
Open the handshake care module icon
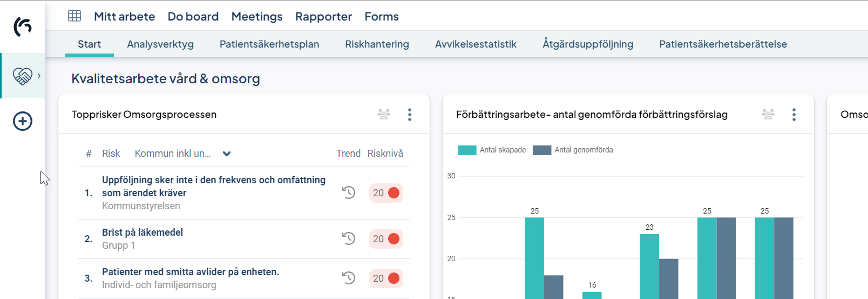(x=23, y=76)
